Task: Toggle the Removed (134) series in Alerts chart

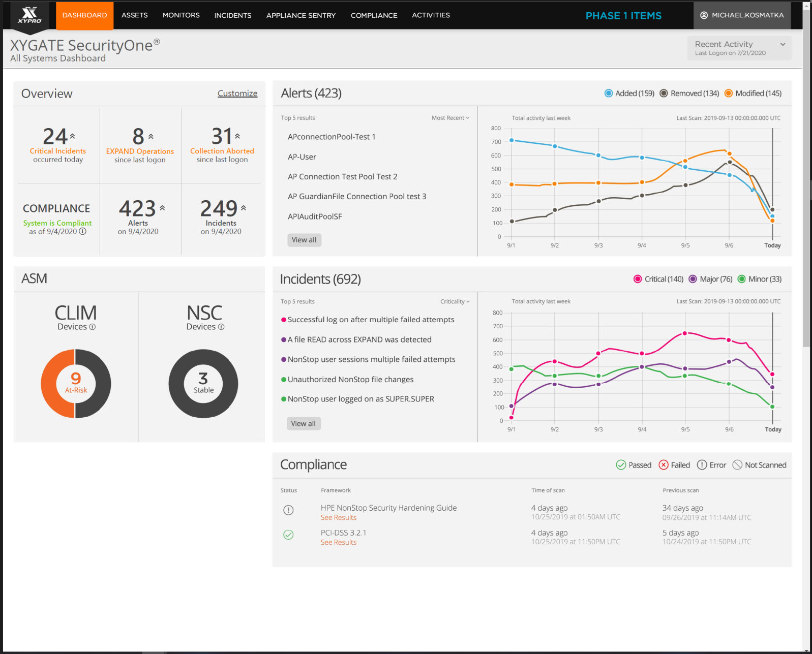Action: tap(689, 94)
